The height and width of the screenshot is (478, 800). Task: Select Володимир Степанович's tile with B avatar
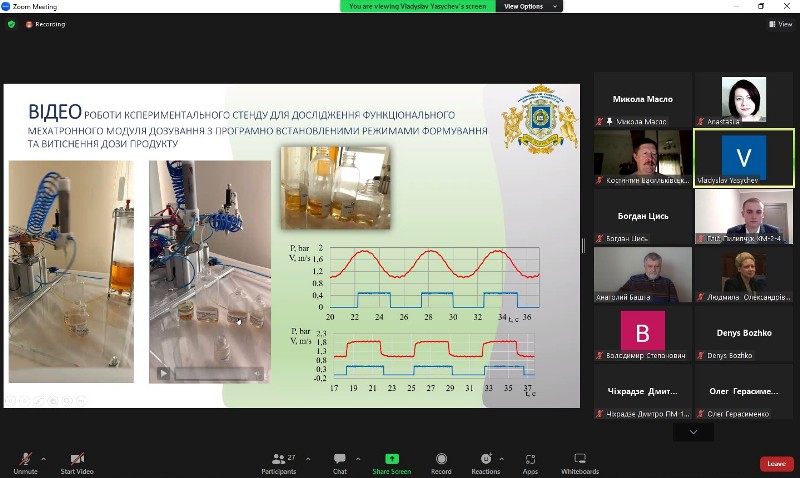(643, 333)
